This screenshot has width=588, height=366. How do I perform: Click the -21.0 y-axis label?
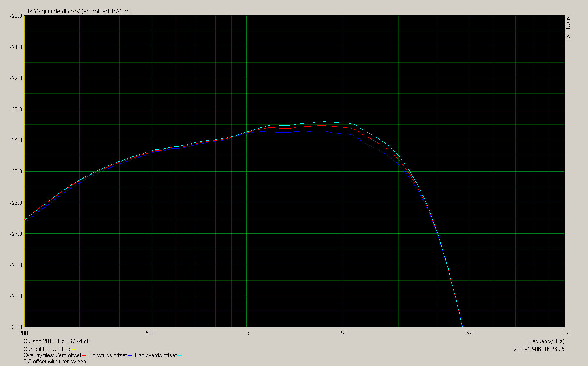click(x=16, y=47)
